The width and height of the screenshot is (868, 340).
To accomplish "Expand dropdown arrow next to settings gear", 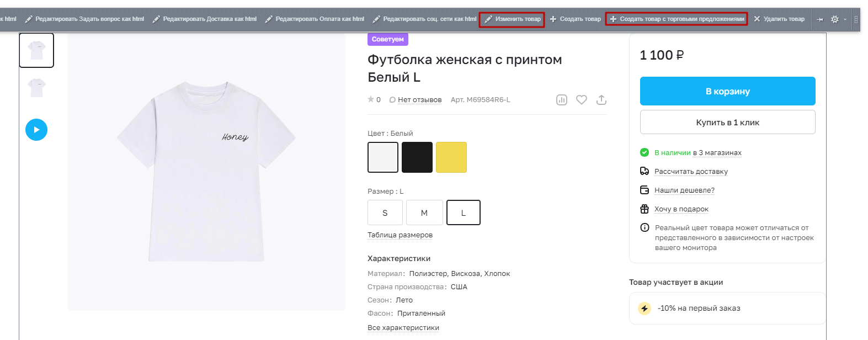I will pos(845,20).
